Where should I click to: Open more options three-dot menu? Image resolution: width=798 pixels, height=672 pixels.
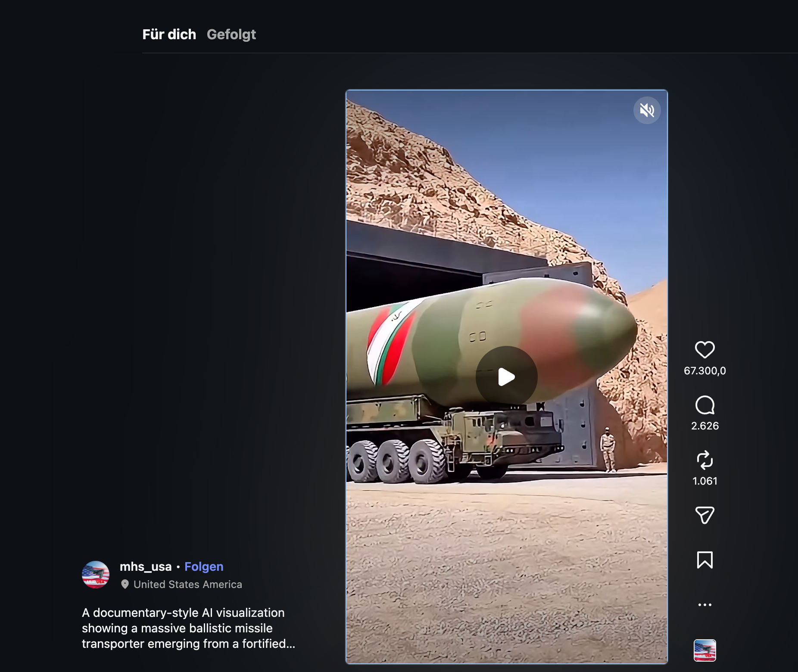(x=704, y=605)
